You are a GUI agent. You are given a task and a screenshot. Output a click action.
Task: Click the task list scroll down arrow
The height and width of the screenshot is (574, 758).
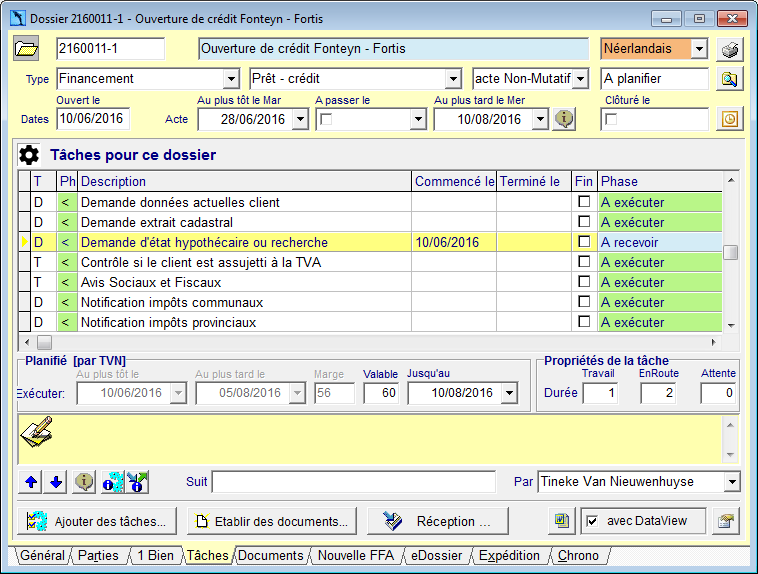click(x=731, y=325)
